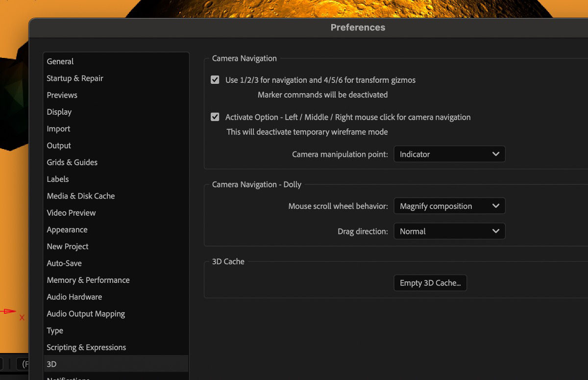Screen dimensions: 588x380
Task: Select the Import category
Action: tap(58, 128)
